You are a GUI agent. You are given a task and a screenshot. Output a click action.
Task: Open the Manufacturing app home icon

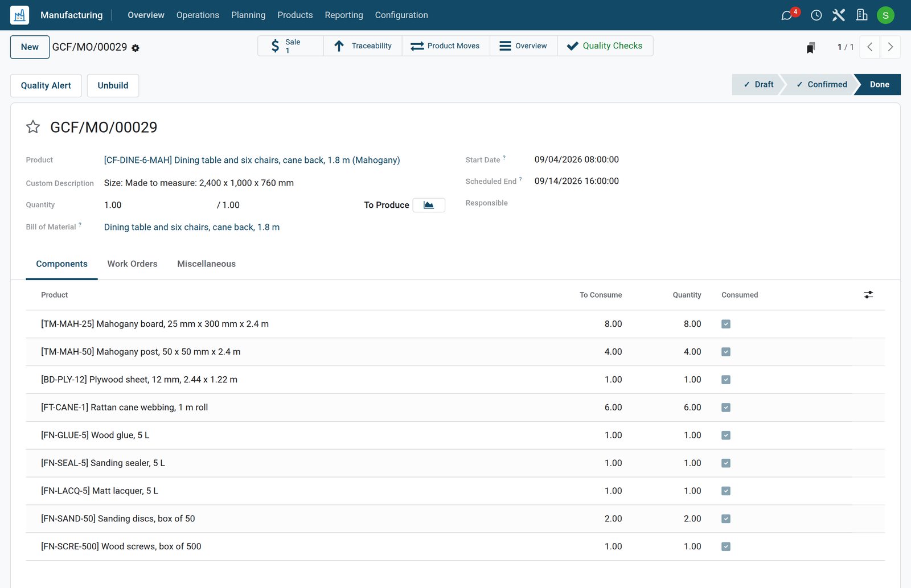click(19, 15)
